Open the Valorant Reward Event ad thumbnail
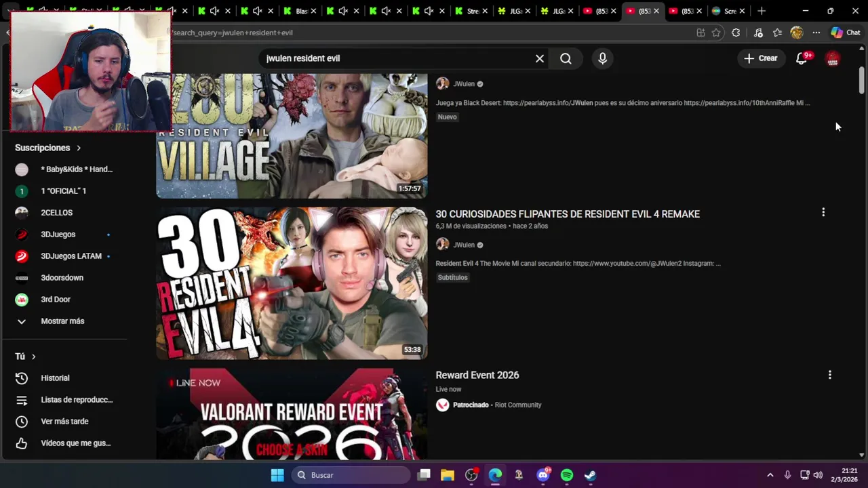This screenshot has width=868, height=488. coord(292,415)
